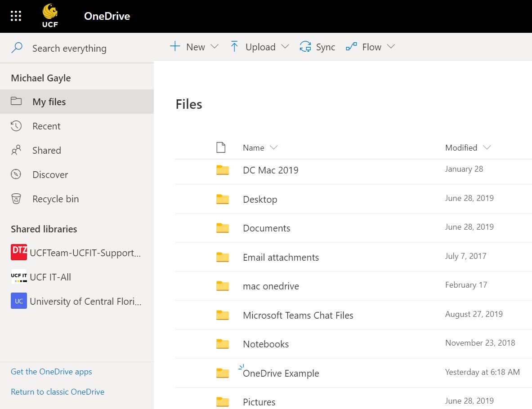The width and height of the screenshot is (532, 409).
Task: Open the Documents folder name
Action: [x=266, y=228]
